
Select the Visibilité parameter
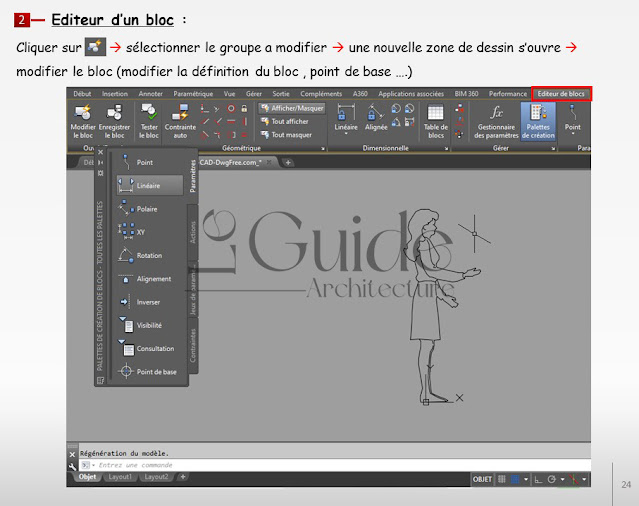tap(150, 325)
